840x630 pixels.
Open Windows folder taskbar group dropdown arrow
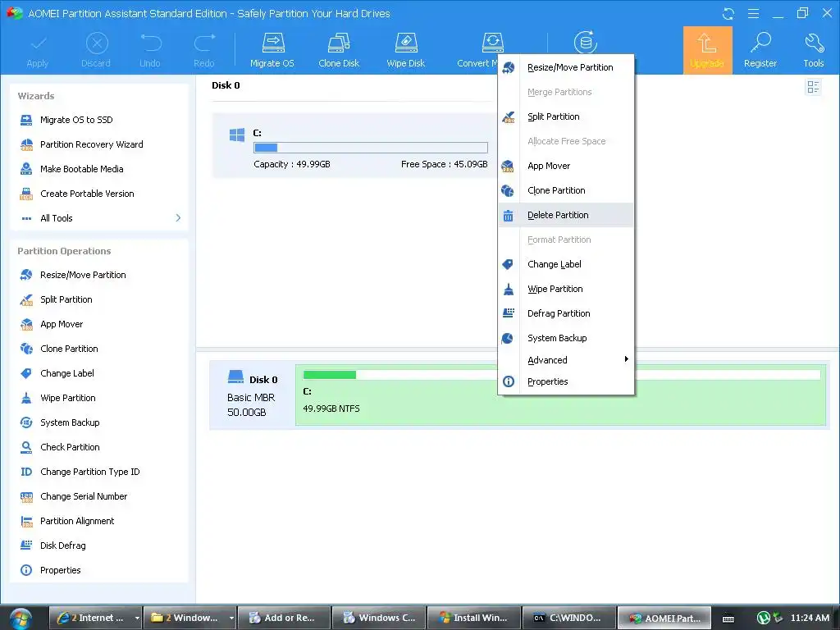point(231,619)
